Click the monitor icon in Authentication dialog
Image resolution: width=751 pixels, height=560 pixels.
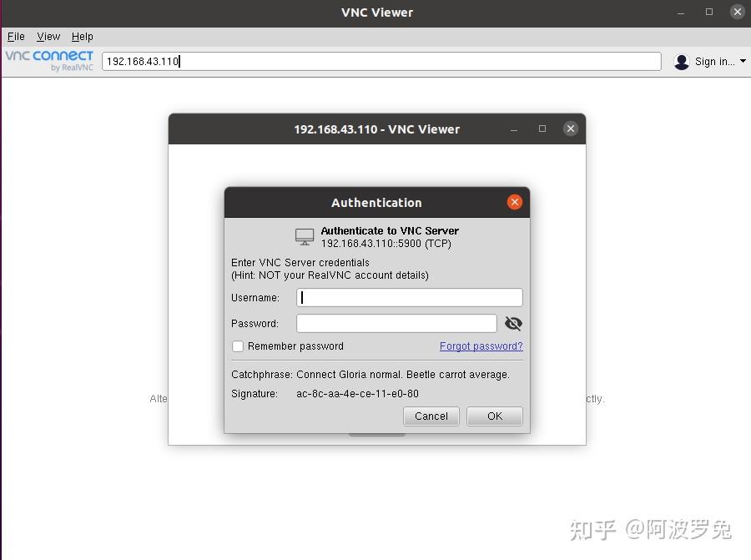point(303,235)
